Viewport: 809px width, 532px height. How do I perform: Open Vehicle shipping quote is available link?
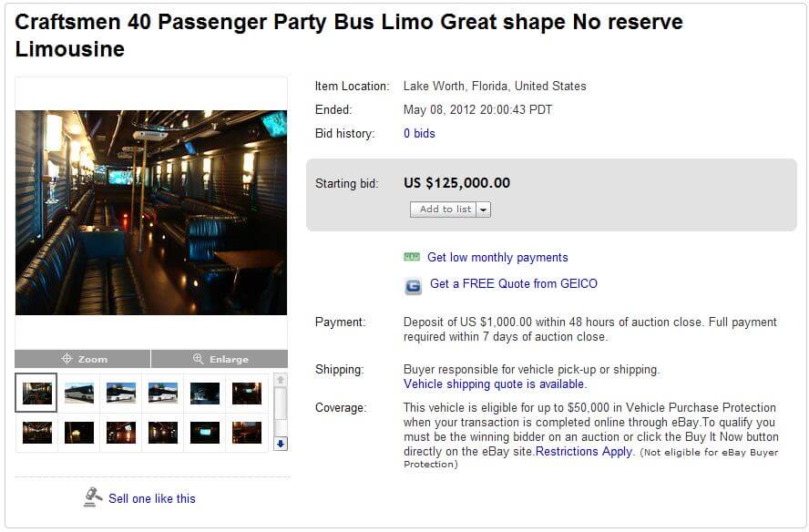[x=495, y=384]
